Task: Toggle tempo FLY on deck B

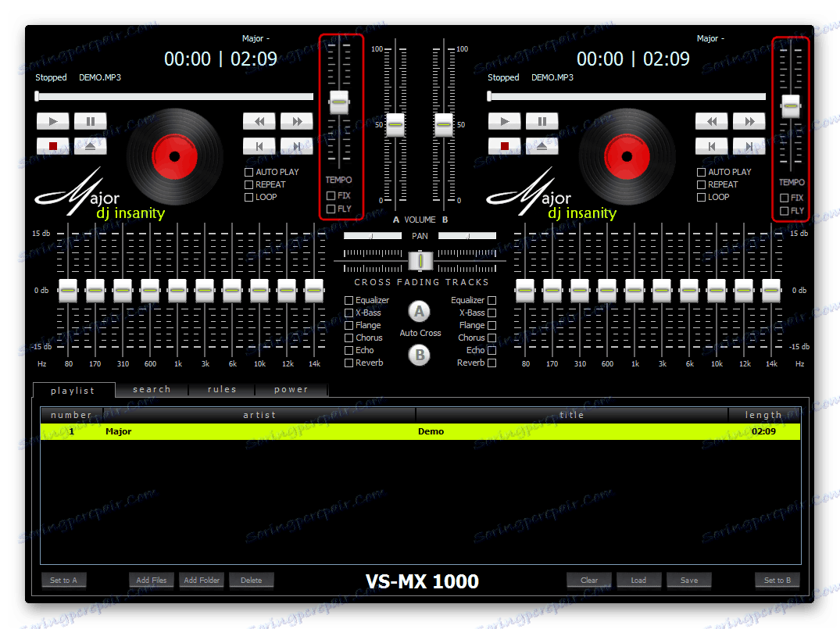Action: click(x=784, y=211)
